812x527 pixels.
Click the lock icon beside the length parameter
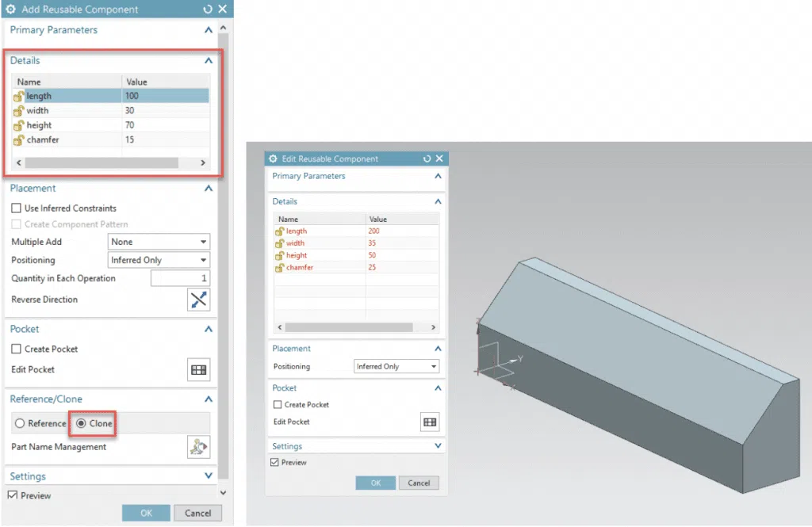pos(17,95)
